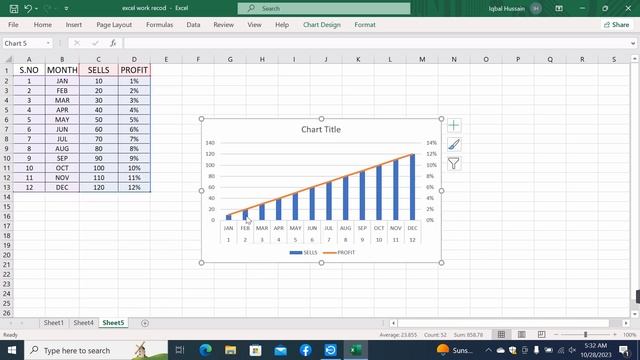
Task: Expand the formula bar chevron
Action: 633,43
